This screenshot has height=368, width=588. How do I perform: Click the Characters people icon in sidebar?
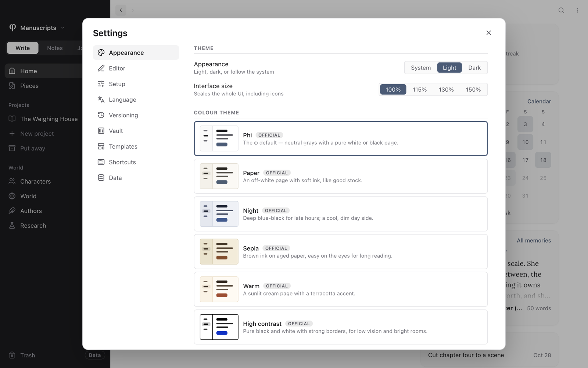click(12, 181)
